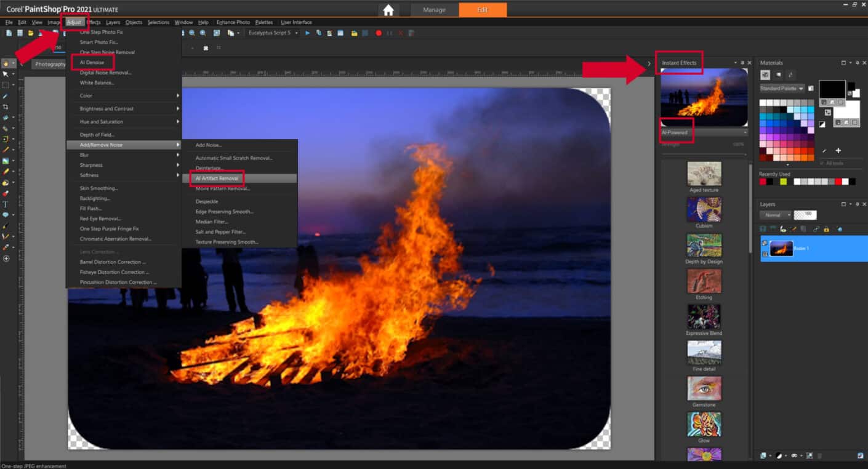Pick a red color swatch in the Materials palette
Screen dimensions: 868x469
point(805,150)
